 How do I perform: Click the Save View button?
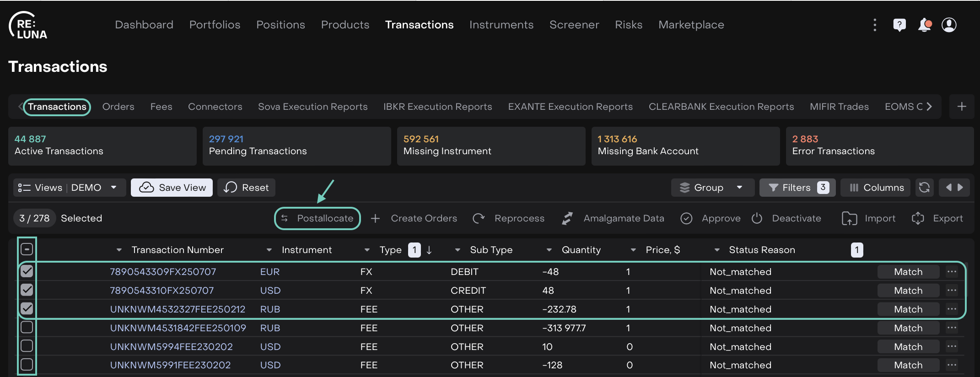[172, 188]
